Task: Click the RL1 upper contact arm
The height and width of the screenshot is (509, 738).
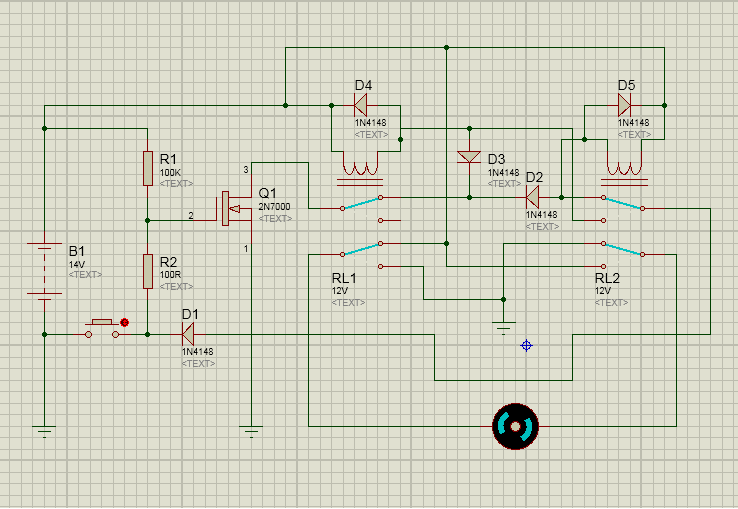Action: (361, 203)
